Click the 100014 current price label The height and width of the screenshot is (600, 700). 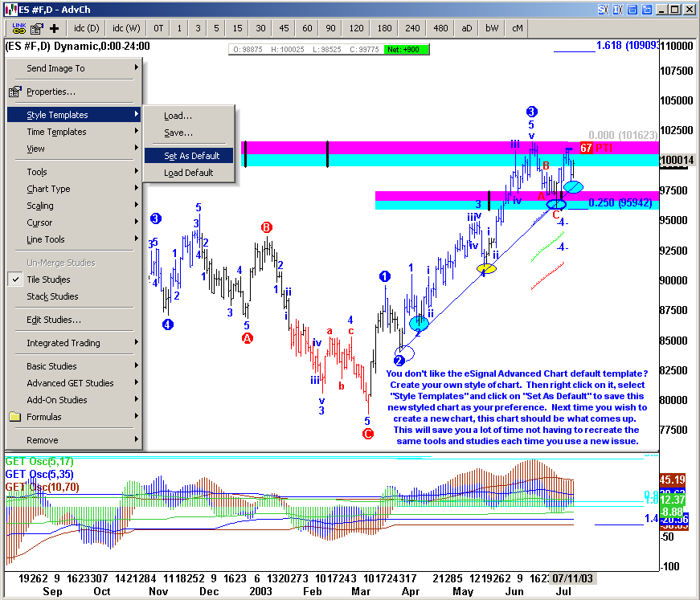(x=677, y=160)
